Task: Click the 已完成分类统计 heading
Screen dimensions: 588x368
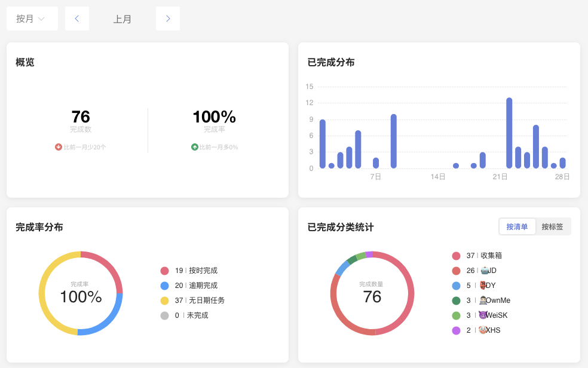Action: (341, 227)
